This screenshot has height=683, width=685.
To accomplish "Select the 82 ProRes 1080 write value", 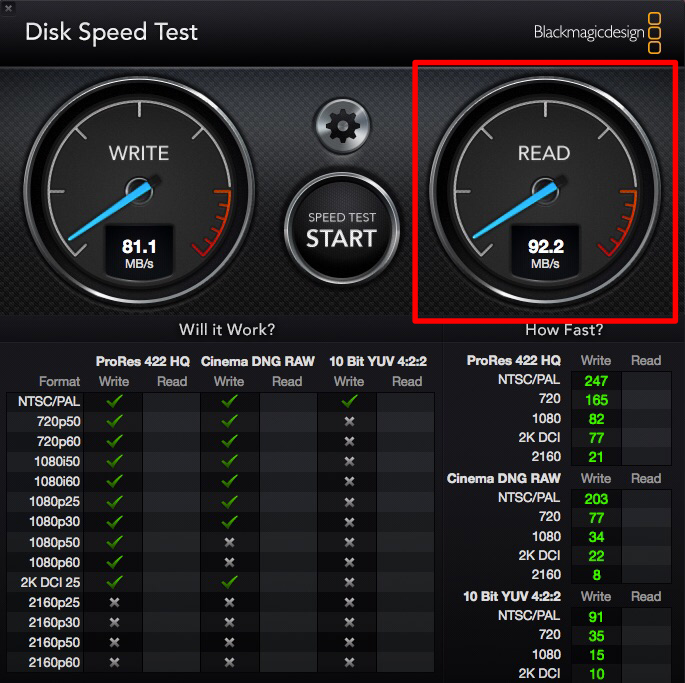I will [x=596, y=420].
